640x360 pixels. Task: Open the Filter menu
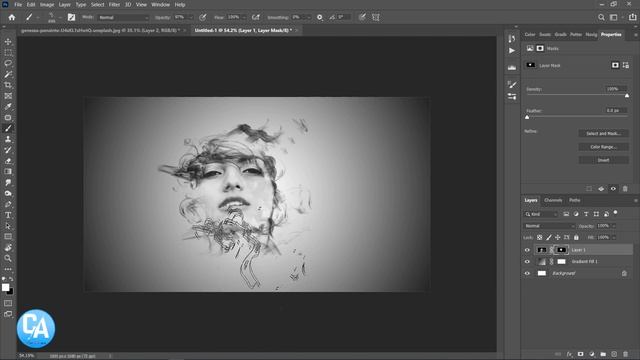click(114, 4)
